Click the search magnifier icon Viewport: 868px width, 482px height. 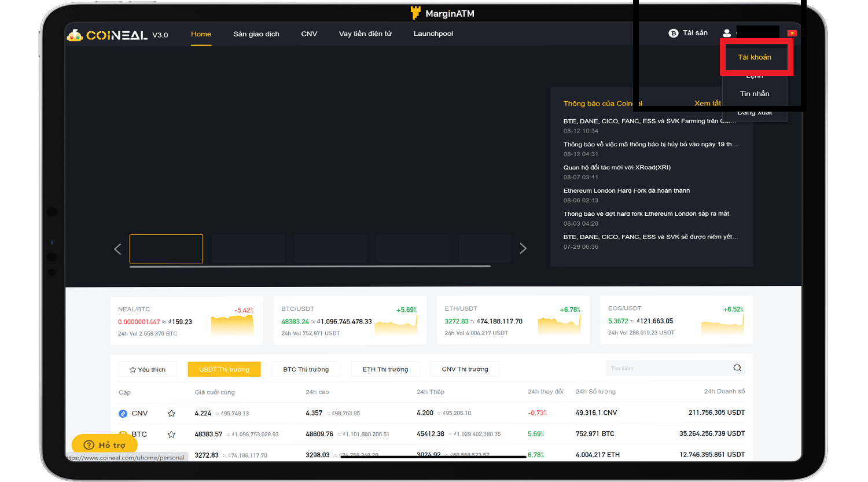[x=737, y=368]
